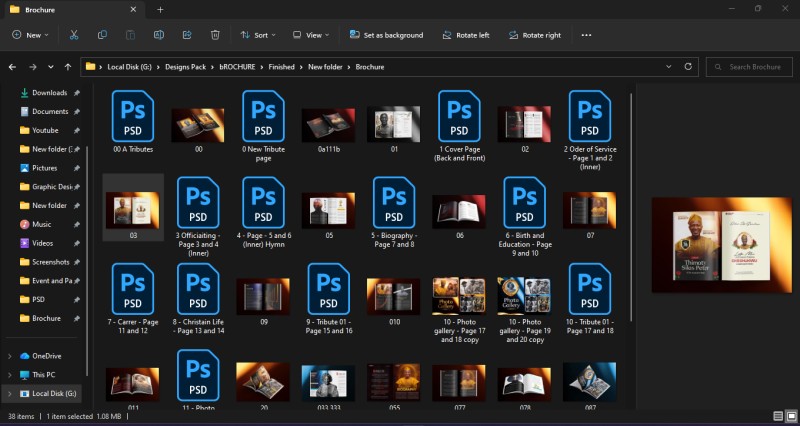Select '10 - Photo gallery - Page 17 and 18 copy'
This screenshot has width=800, height=426.
coord(459,296)
